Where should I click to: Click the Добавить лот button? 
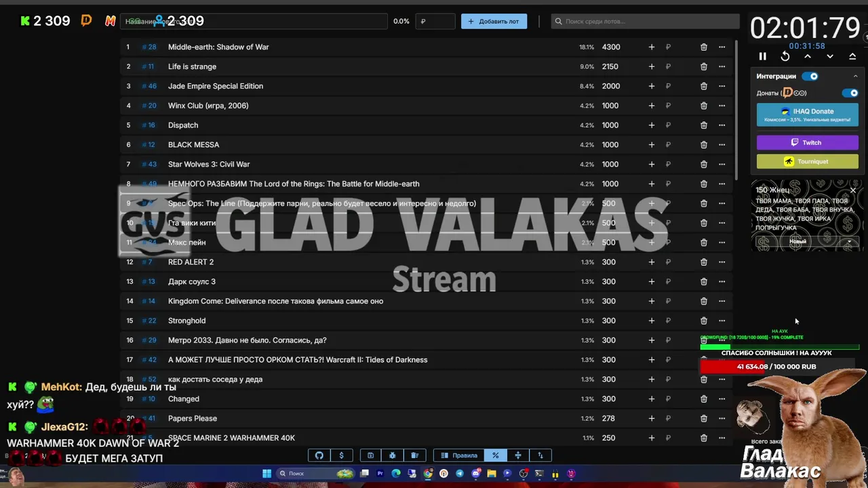(x=494, y=21)
